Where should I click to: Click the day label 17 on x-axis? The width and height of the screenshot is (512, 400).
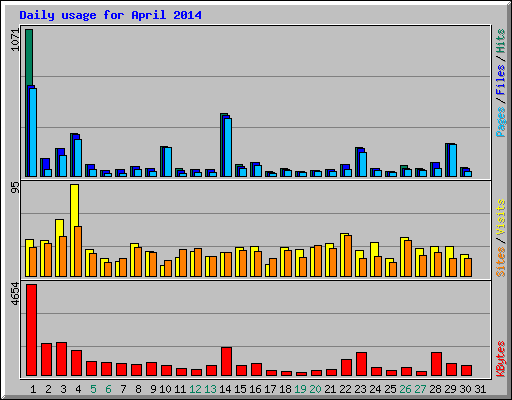tap(270, 389)
